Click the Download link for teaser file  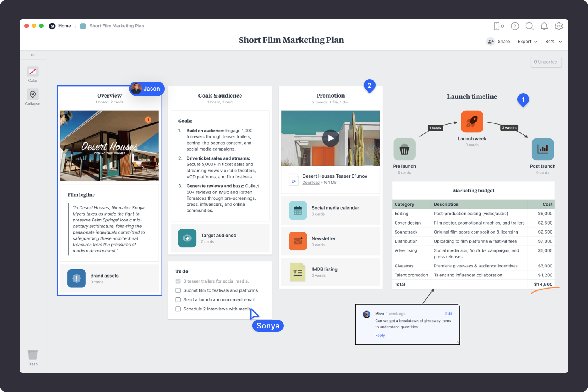pos(311,183)
